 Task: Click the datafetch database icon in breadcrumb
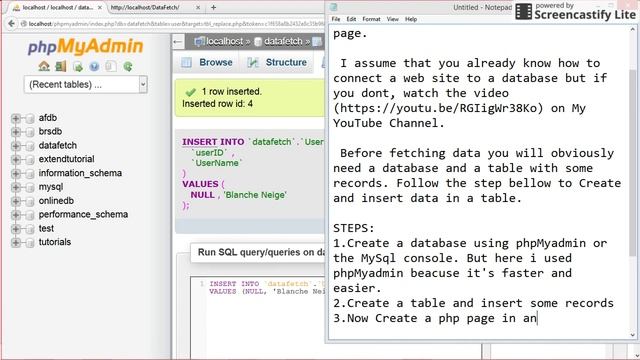(x=258, y=42)
